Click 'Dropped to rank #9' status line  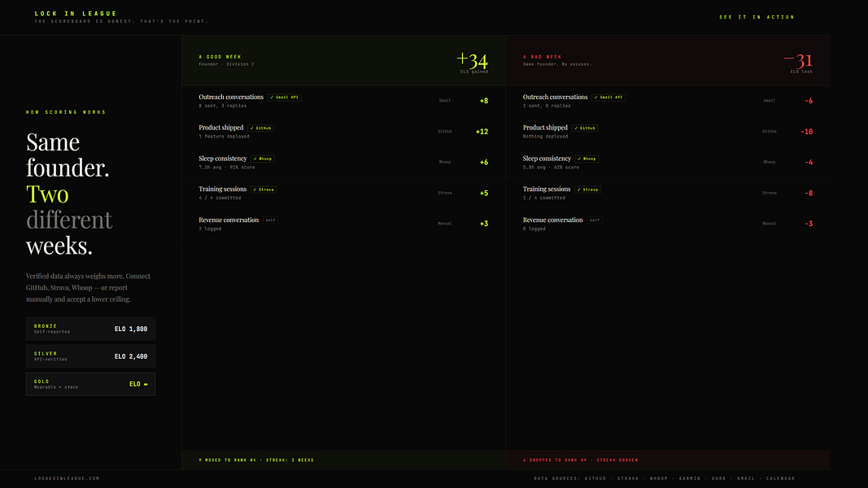point(580,460)
